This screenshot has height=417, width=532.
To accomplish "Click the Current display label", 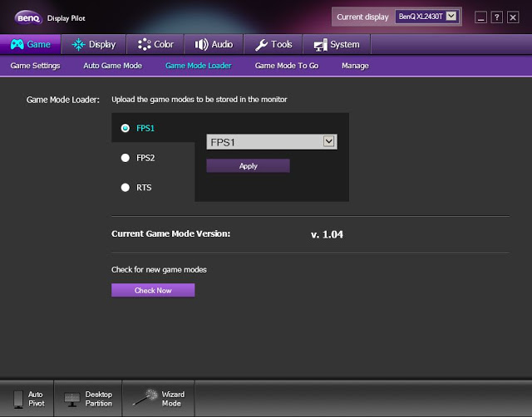I will pos(362,17).
